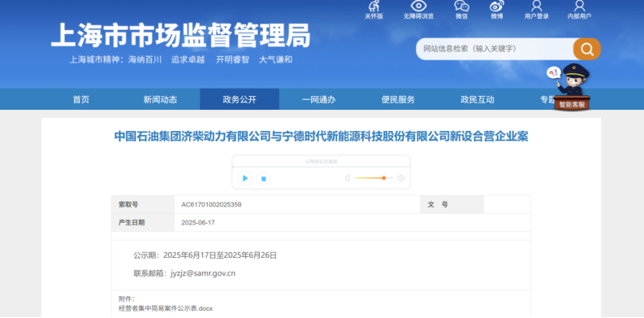The width and height of the screenshot is (644, 318).
Task: Download 经营者集中简易案件公示表.docx attachment
Action: (x=166, y=308)
